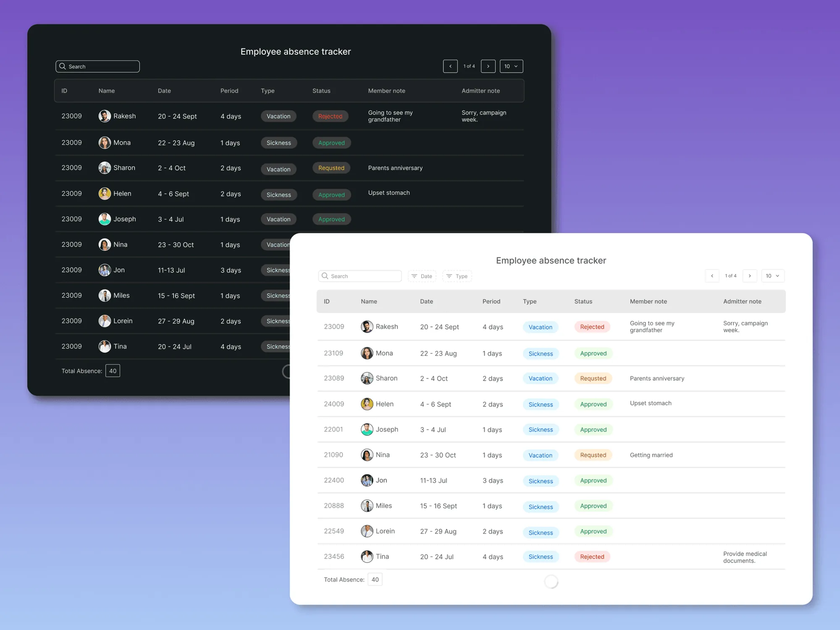Image resolution: width=840 pixels, height=630 pixels.
Task: Click Vacation tag for Nina, light tracker
Action: 541,455
